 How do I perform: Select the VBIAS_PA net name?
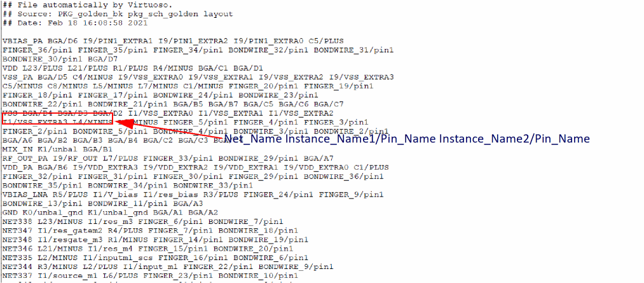click(23, 41)
